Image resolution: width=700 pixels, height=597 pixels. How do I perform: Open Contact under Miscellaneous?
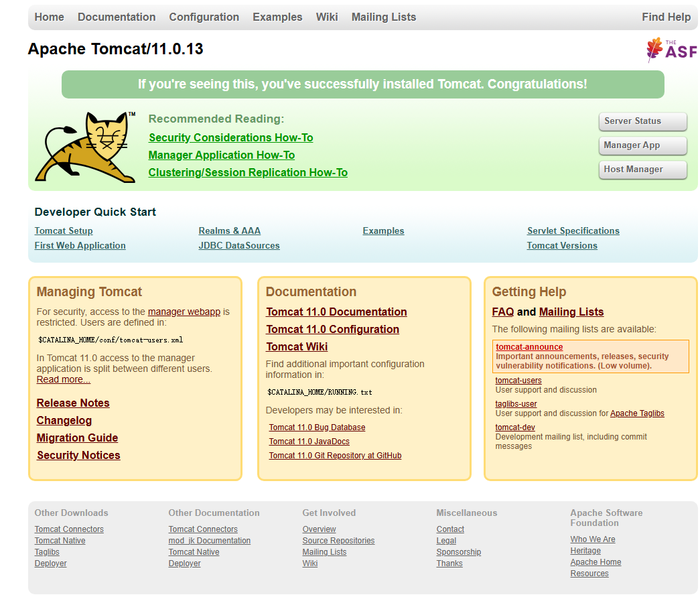450,529
